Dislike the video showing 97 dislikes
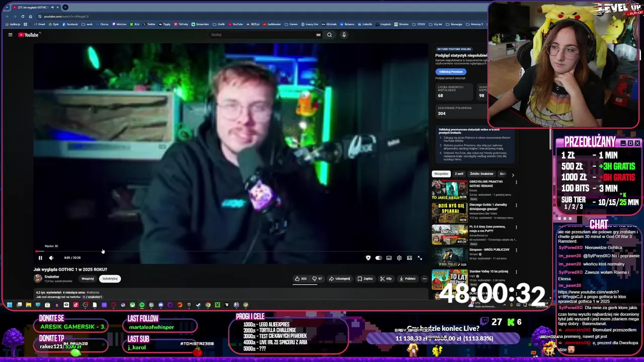 coord(317,279)
